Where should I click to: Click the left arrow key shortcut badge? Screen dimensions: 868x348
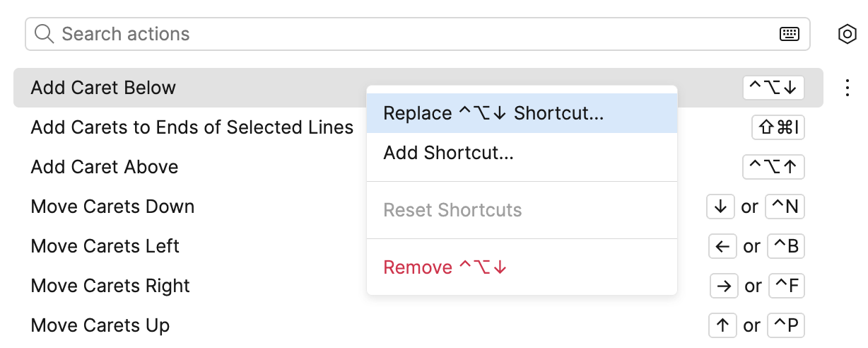[722, 246]
